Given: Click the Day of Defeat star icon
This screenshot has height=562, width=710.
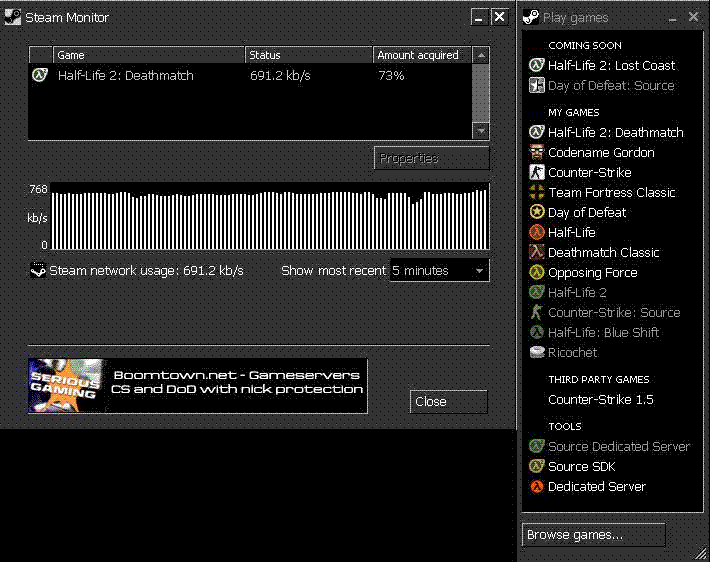Looking at the screenshot, I should (x=537, y=212).
